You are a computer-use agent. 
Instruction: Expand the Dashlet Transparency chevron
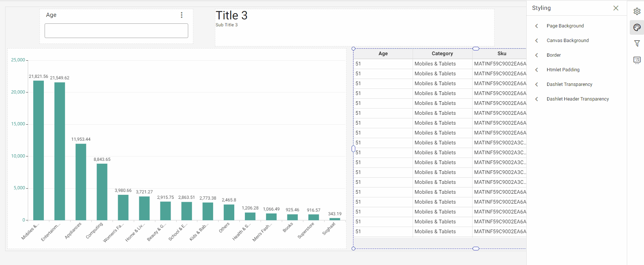[x=537, y=84]
